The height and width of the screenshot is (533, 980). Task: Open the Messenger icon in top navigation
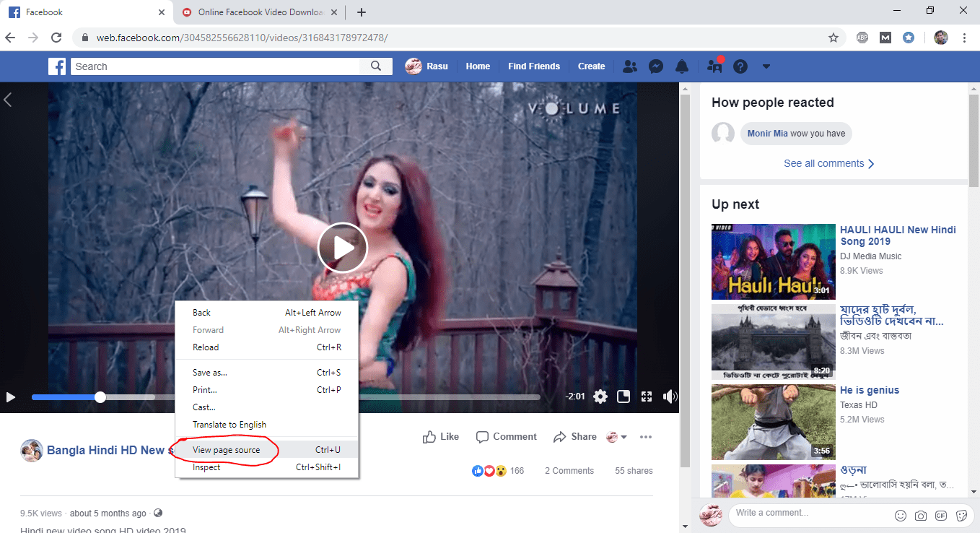(x=655, y=66)
